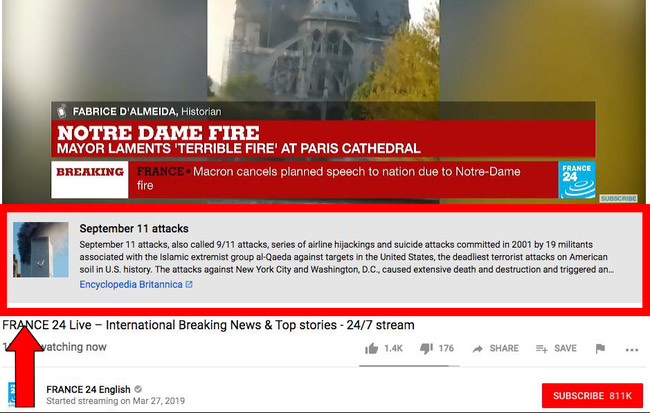Open the Encyclopedia Britannica link
This screenshot has height=413, width=650.
tap(131, 284)
